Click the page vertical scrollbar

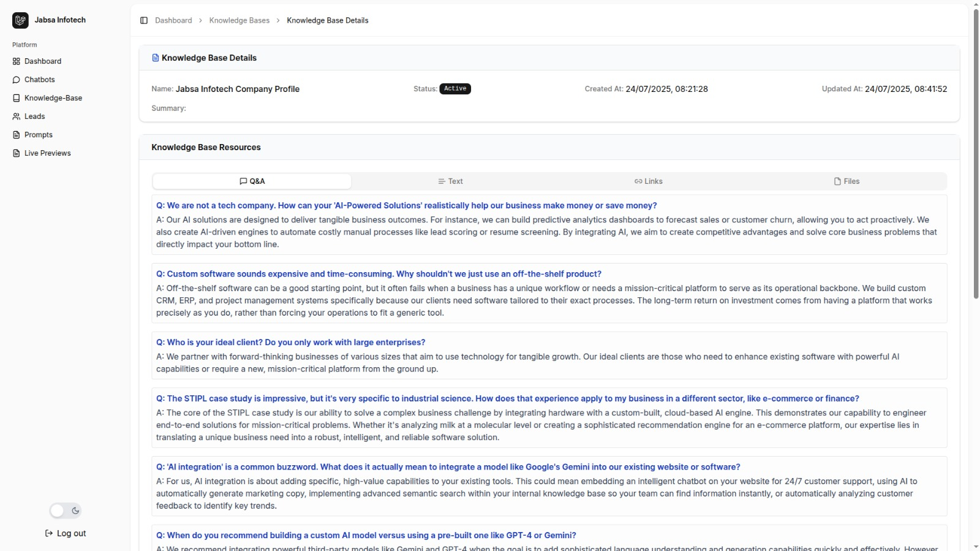pos(976,153)
